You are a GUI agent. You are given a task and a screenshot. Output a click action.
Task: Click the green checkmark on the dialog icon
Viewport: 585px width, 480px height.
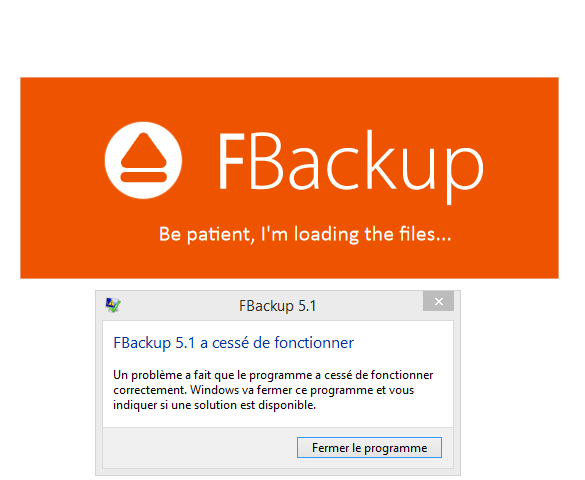[x=115, y=307]
